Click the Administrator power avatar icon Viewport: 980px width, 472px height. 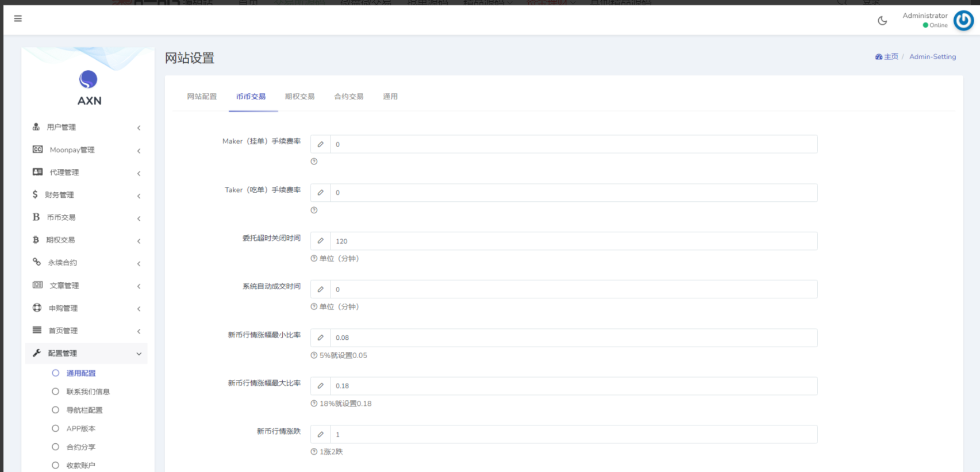(x=963, y=21)
